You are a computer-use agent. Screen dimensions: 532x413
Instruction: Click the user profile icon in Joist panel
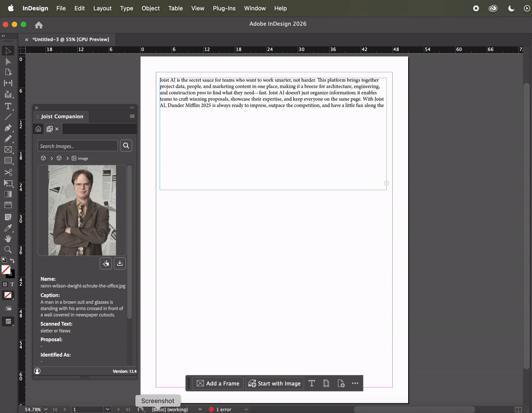(37, 371)
